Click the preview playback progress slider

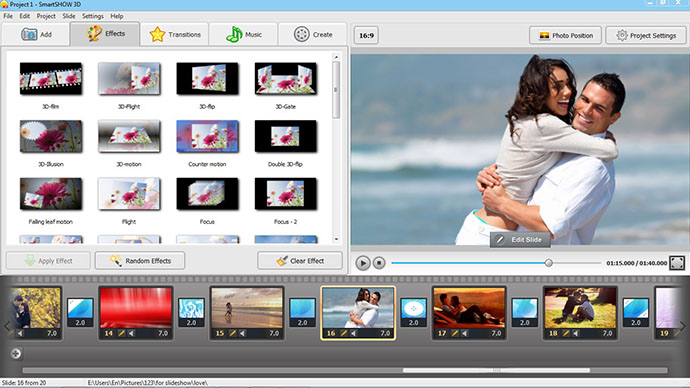click(495, 263)
